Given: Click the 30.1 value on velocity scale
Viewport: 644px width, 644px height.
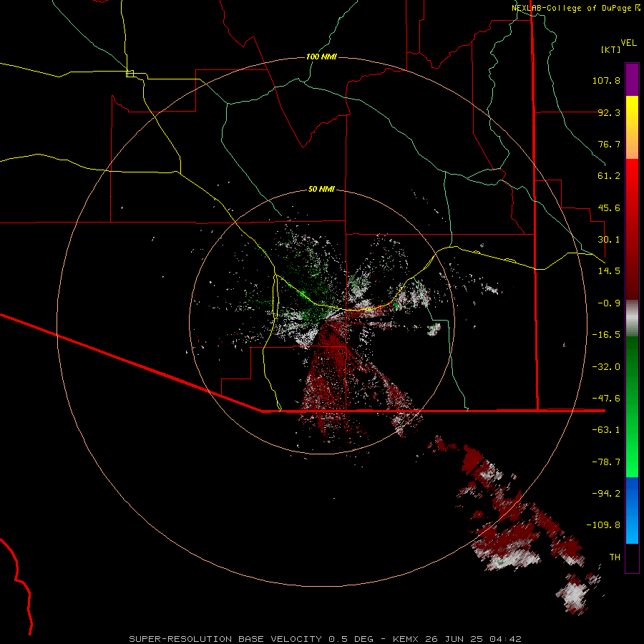Looking at the screenshot, I should (609, 240).
